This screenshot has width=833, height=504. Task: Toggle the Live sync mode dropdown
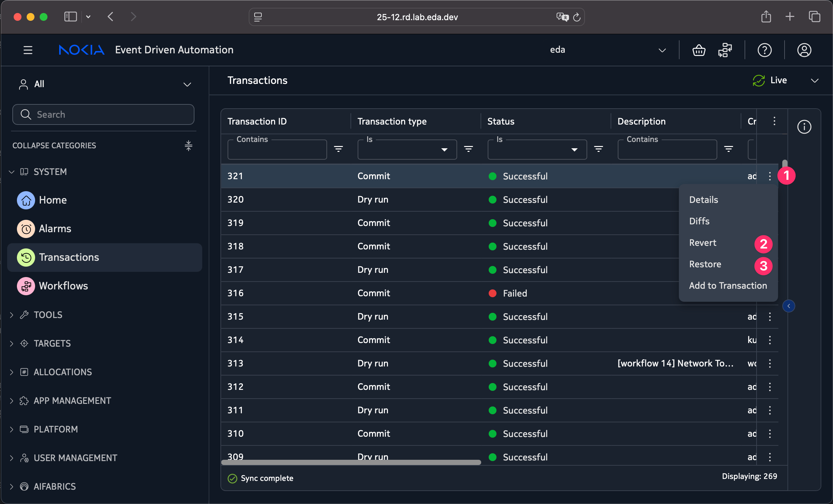(814, 80)
